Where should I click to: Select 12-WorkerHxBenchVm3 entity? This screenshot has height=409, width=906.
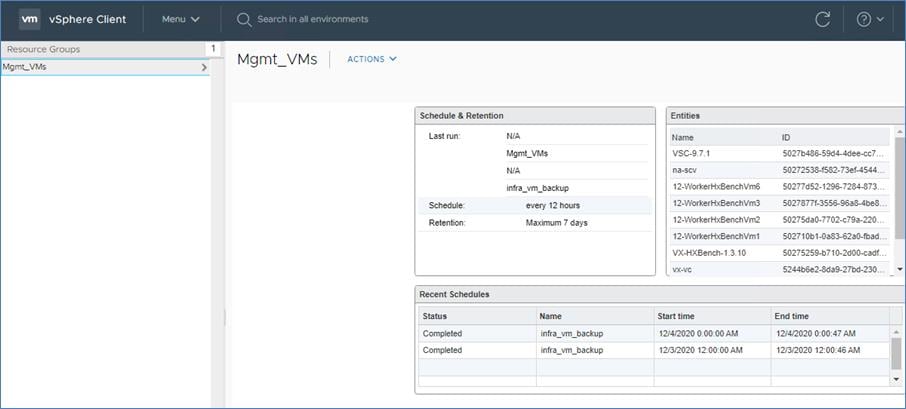[779, 203]
